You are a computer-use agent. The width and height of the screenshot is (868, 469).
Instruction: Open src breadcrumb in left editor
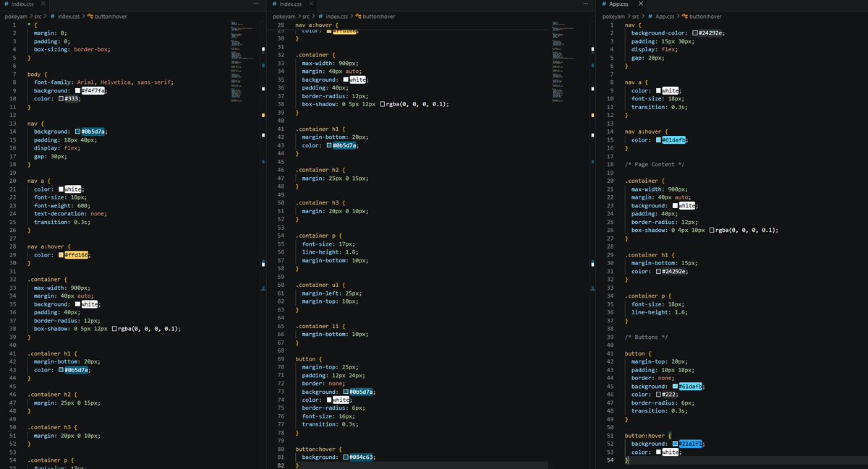pos(38,15)
